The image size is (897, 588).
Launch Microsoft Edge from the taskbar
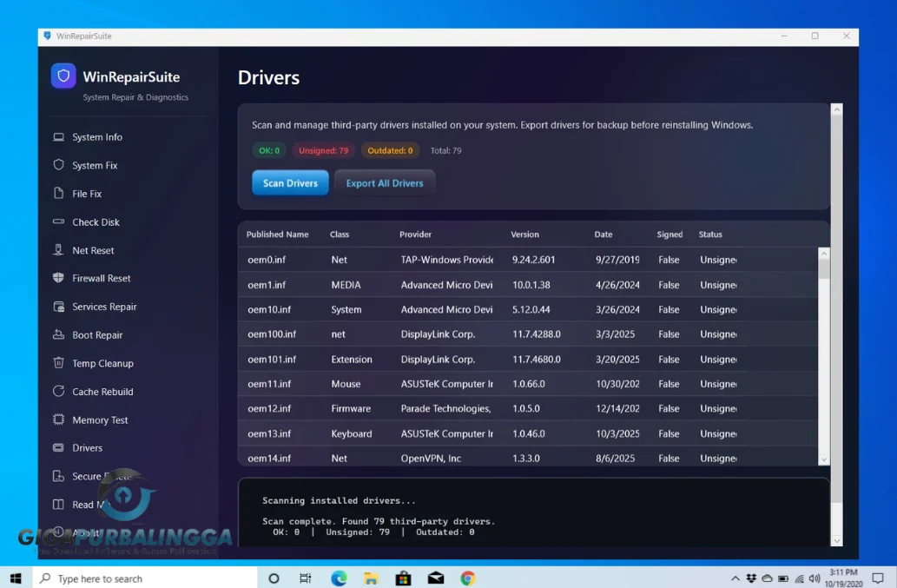tap(339, 578)
